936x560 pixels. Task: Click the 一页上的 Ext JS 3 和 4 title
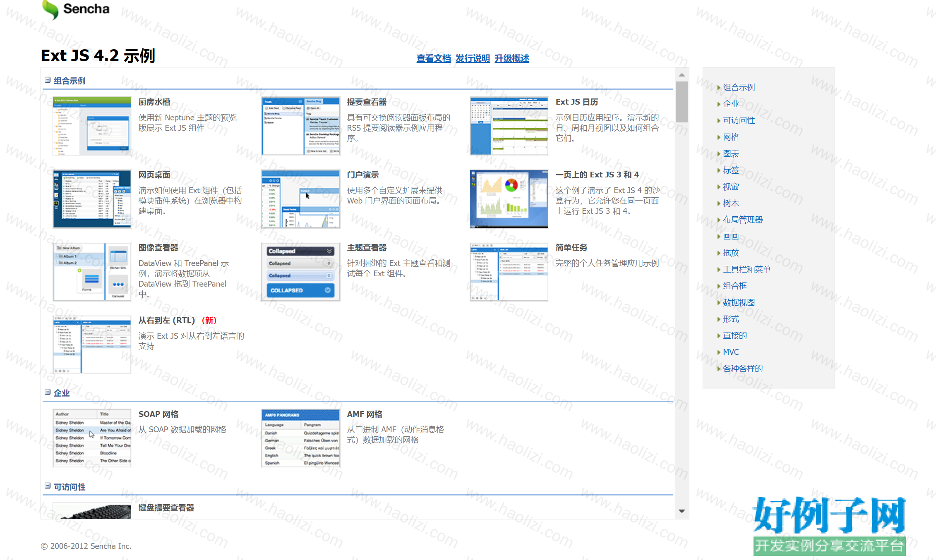[x=597, y=175]
